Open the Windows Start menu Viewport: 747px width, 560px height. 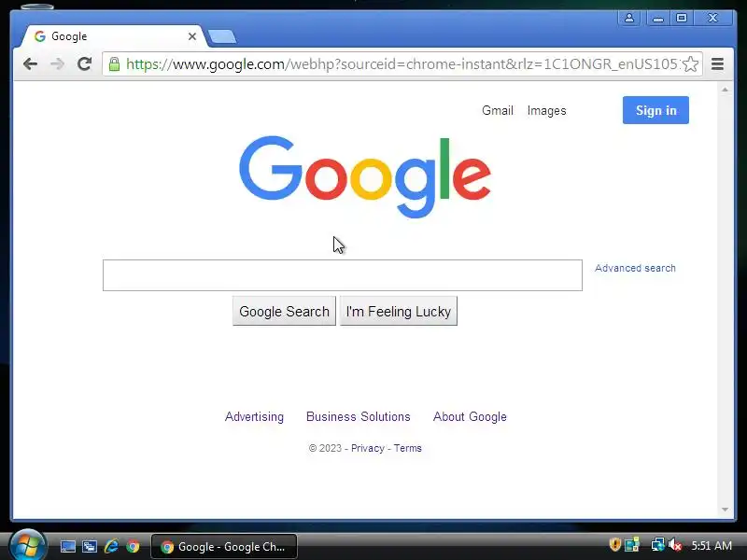[28, 545]
